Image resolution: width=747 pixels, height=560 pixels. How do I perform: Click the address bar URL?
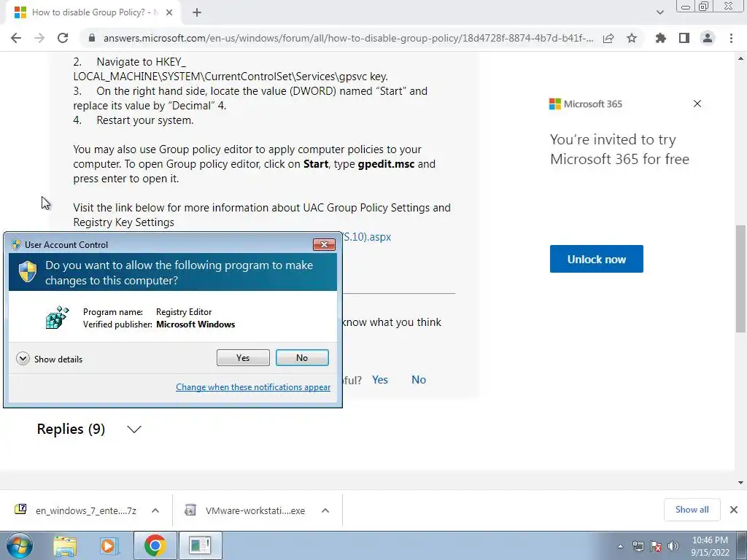coord(348,38)
